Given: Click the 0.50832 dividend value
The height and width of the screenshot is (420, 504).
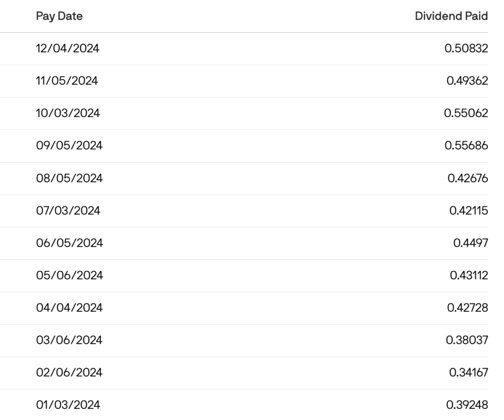Looking at the screenshot, I should click(x=466, y=49).
